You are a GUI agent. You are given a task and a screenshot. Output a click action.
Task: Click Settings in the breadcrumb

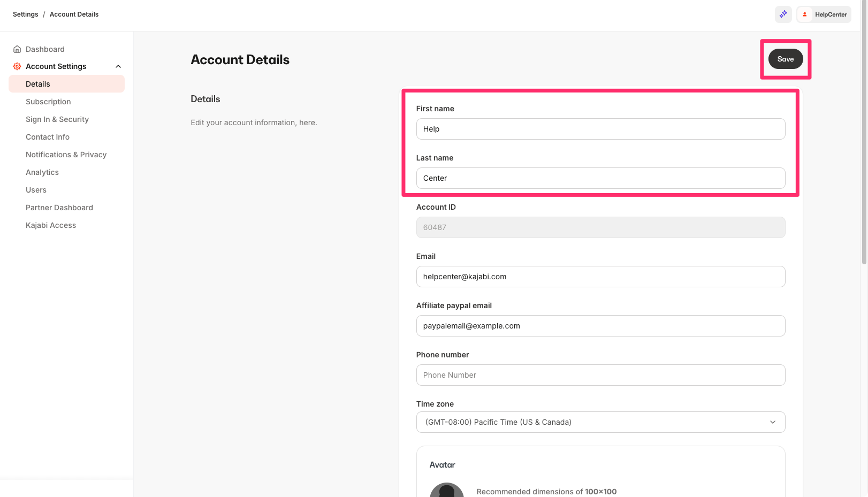(x=25, y=14)
